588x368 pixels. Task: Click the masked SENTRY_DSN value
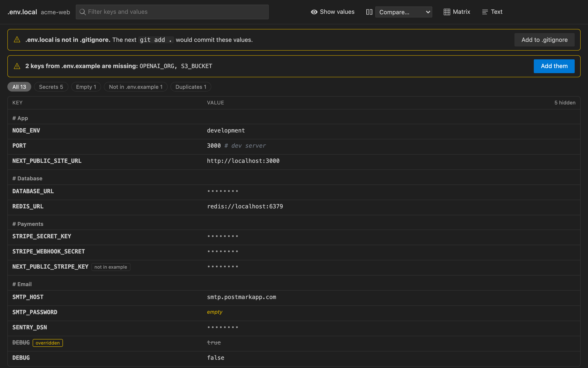click(x=223, y=327)
